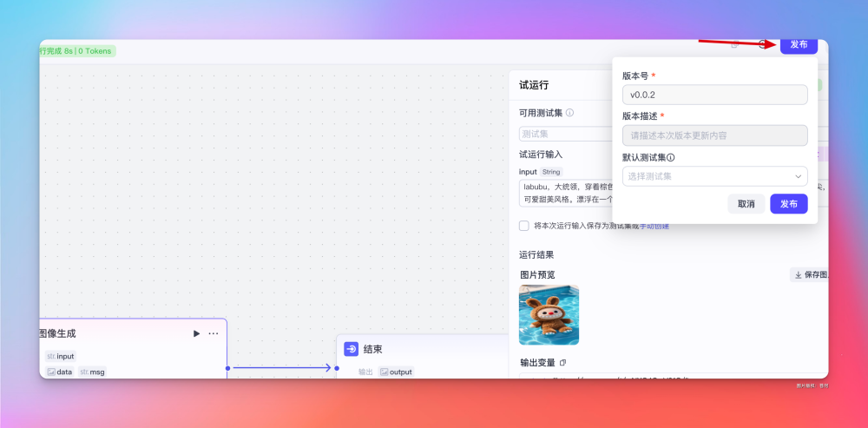This screenshot has width=868, height=428.
Task: Click the labubu input text box
Action: point(565,193)
